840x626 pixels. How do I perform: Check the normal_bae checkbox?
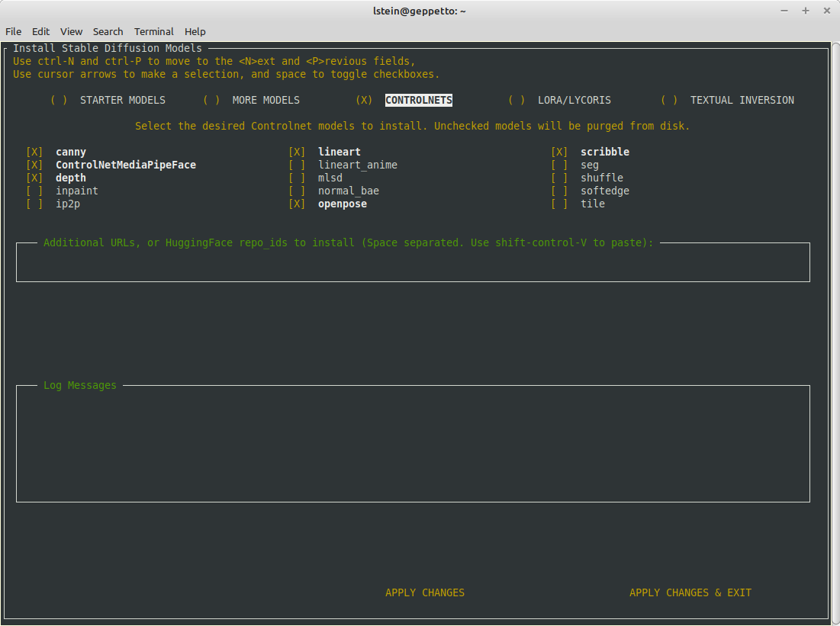(297, 191)
